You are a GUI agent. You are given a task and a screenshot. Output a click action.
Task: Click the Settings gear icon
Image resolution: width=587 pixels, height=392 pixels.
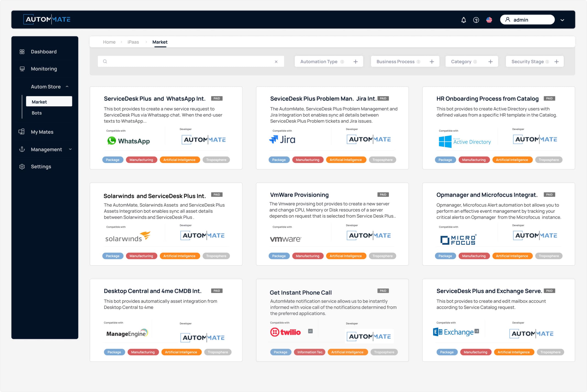(22, 166)
